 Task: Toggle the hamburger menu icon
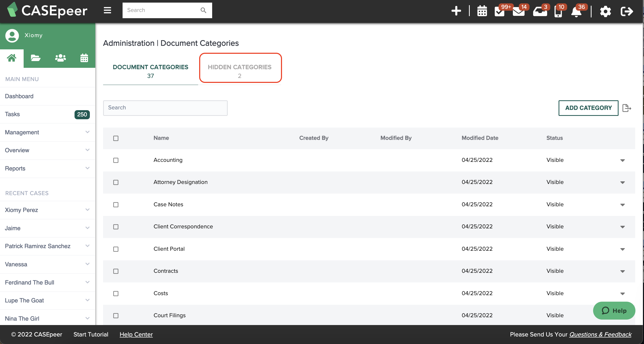tap(107, 10)
